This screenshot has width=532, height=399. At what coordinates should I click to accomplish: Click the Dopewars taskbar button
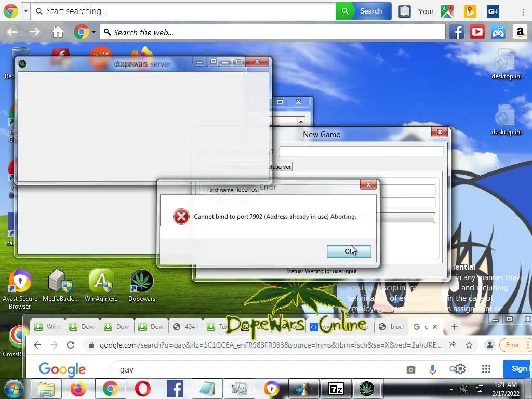(367, 389)
